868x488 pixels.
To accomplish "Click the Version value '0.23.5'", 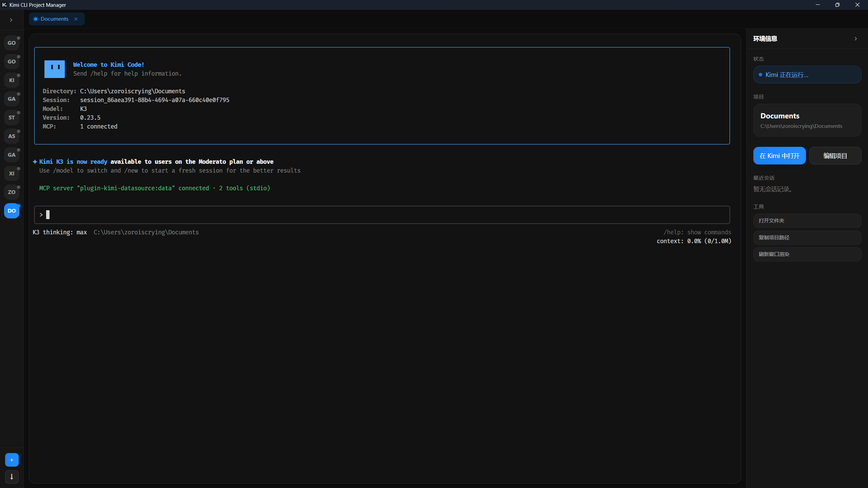I will pos(90,118).
